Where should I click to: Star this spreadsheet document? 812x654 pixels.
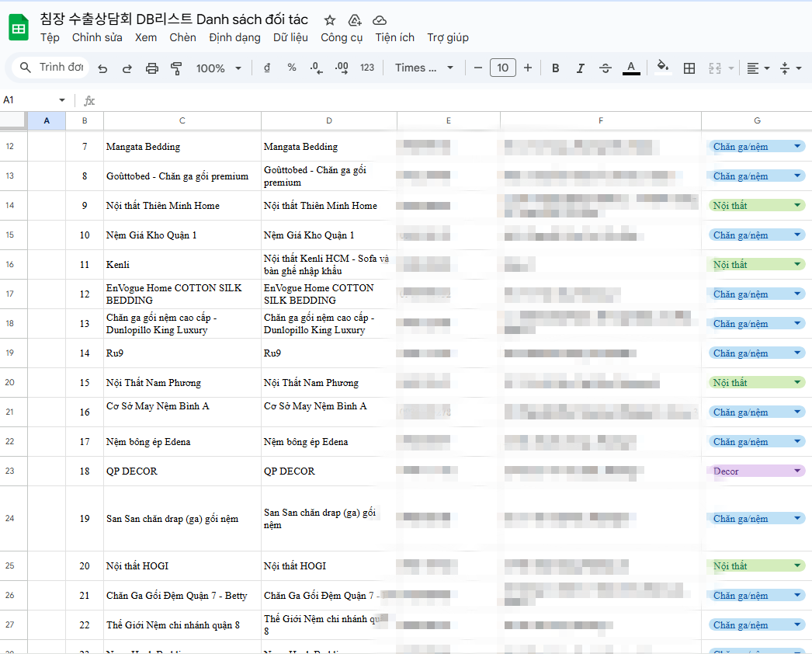click(x=330, y=20)
